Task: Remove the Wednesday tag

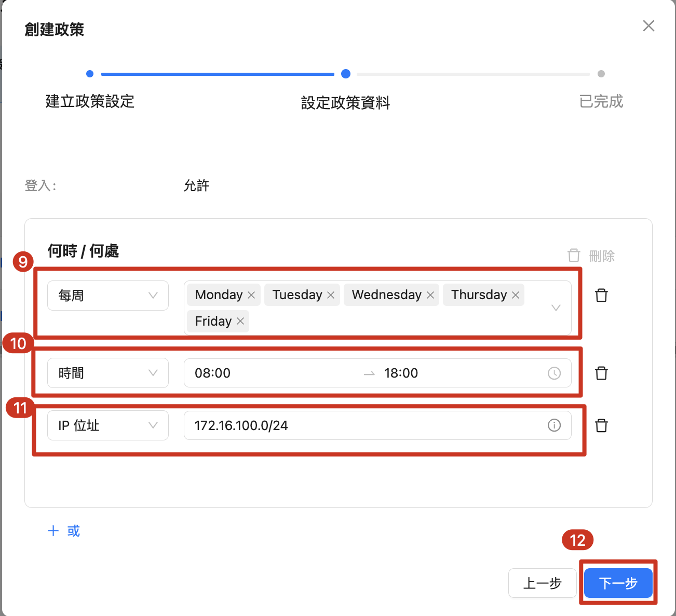Action: click(430, 295)
